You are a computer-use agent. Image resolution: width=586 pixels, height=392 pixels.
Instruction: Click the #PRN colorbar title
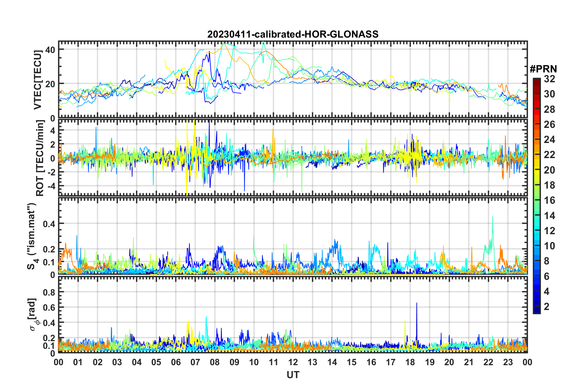click(543, 69)
